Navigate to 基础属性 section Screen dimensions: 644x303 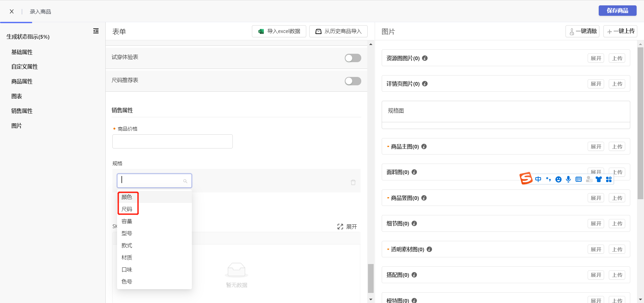click(22, 52)
